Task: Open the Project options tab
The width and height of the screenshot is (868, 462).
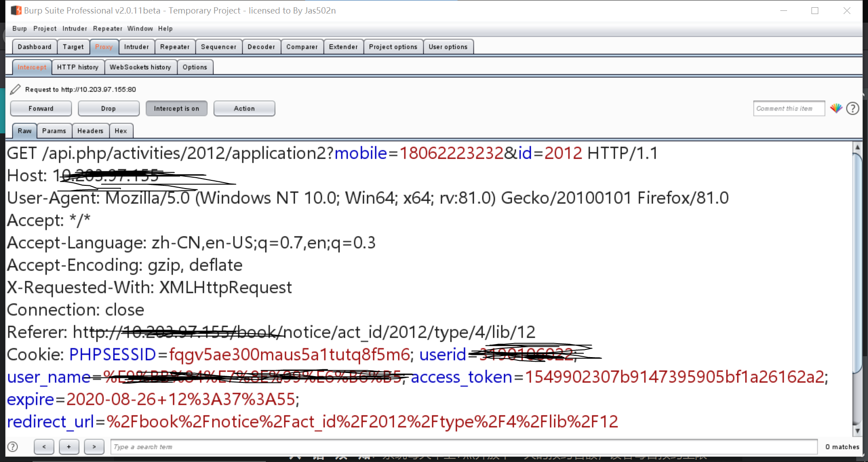Action: click(x=393, y=47)
